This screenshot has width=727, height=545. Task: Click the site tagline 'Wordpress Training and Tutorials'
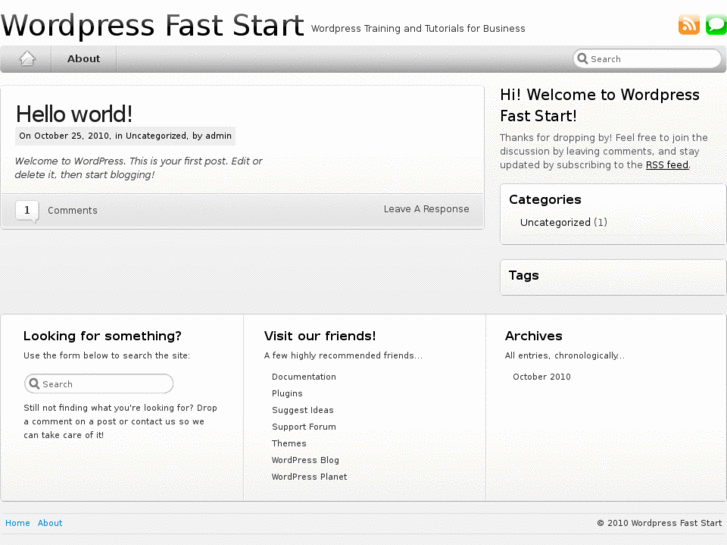[418, 29]
